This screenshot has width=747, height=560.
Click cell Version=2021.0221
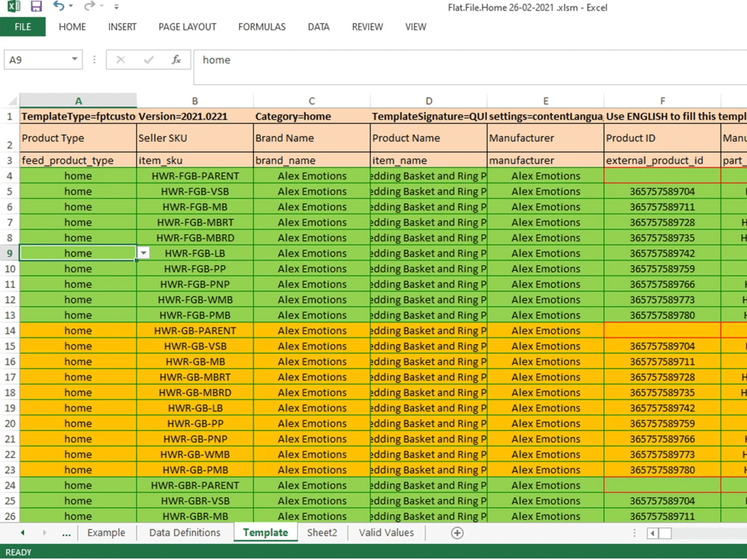[195, 116]
